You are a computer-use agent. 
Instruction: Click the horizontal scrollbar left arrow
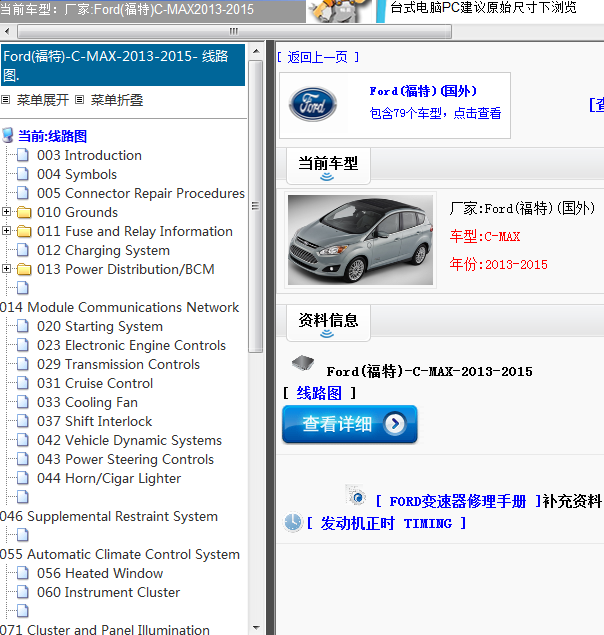[7, 31]
